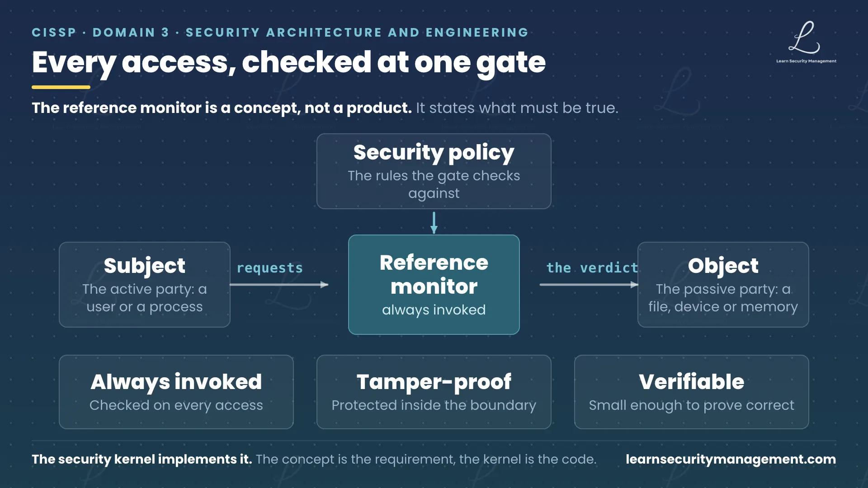Select the Subject box

[145, 285]
